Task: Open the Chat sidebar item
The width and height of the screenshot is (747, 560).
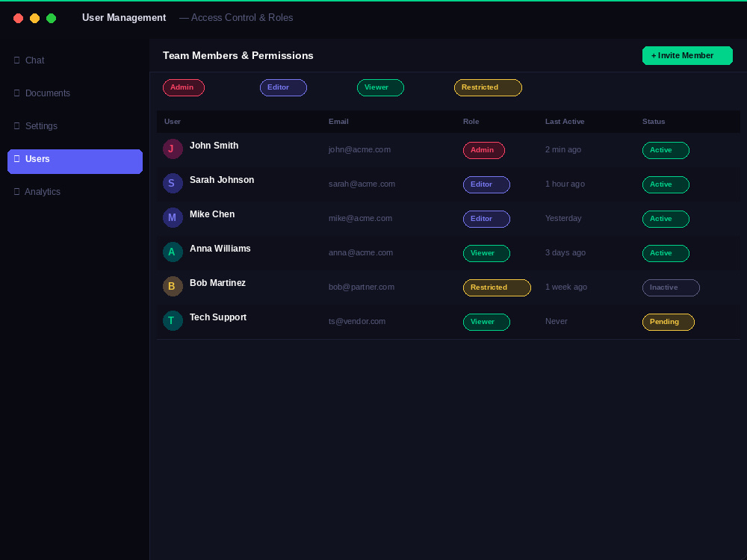Action: point(75,60)
